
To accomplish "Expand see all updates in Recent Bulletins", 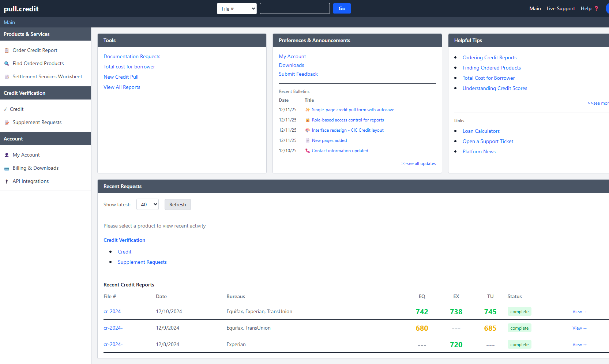I will click(x=418, y=164).
